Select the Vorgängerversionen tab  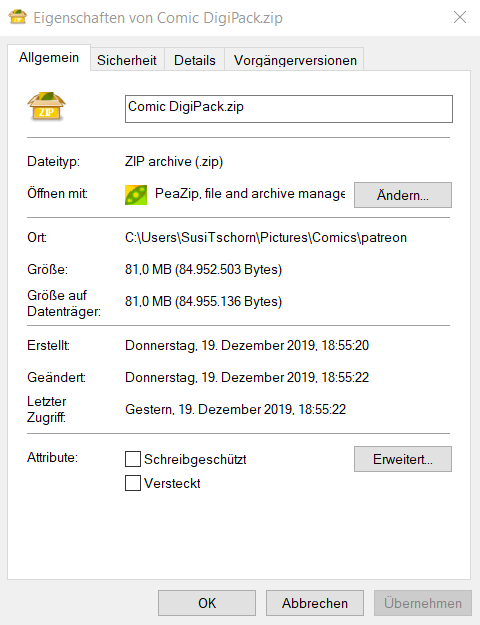(295, 60)
